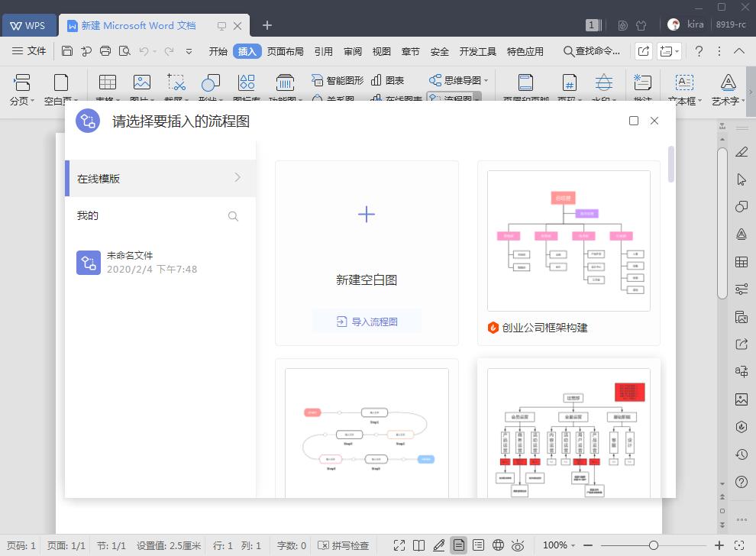Expand the 在线模版 category
756x556 pixels.
point(160,178)
